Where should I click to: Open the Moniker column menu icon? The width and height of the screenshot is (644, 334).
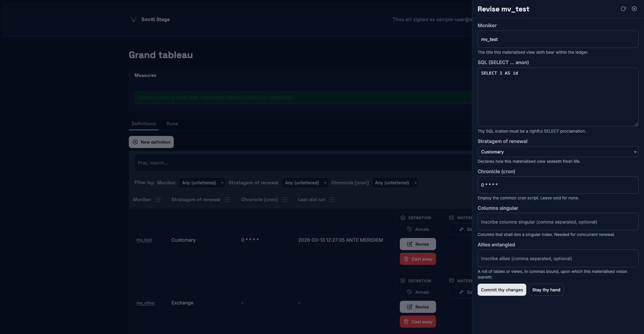click(x=158, y=200)
